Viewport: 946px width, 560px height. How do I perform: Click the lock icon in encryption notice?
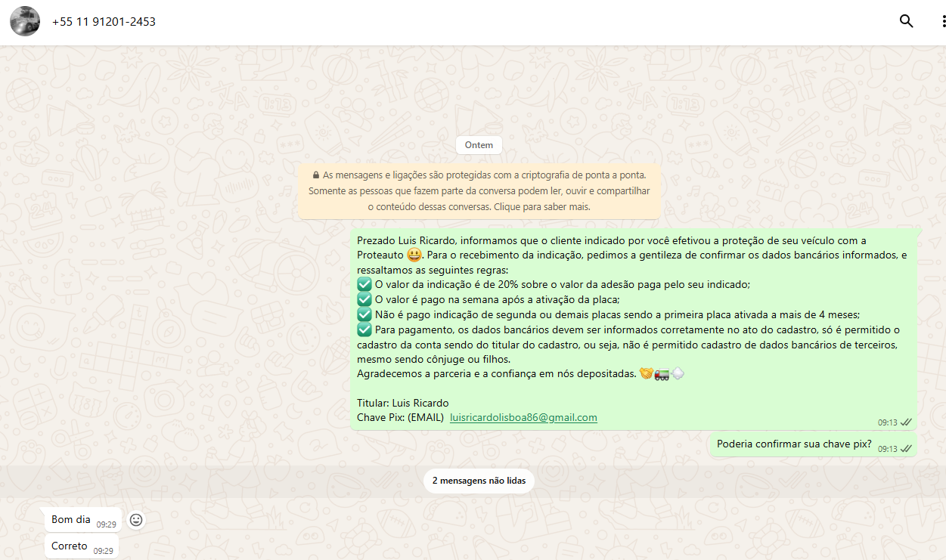tap(315, 175)
